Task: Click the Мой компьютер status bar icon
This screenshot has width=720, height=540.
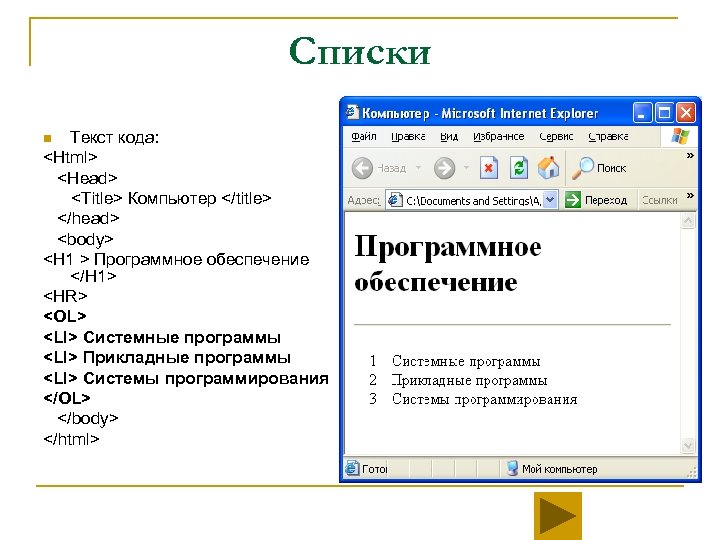Action: pyautogui.click(x=512, y=468)
